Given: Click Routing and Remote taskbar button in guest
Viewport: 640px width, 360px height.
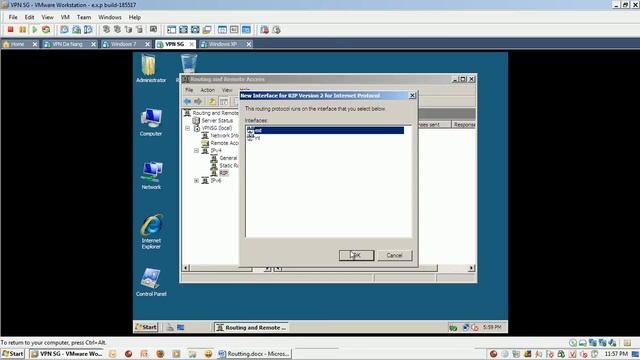Looking at the screenshot, I should click(x=251, y=327).
